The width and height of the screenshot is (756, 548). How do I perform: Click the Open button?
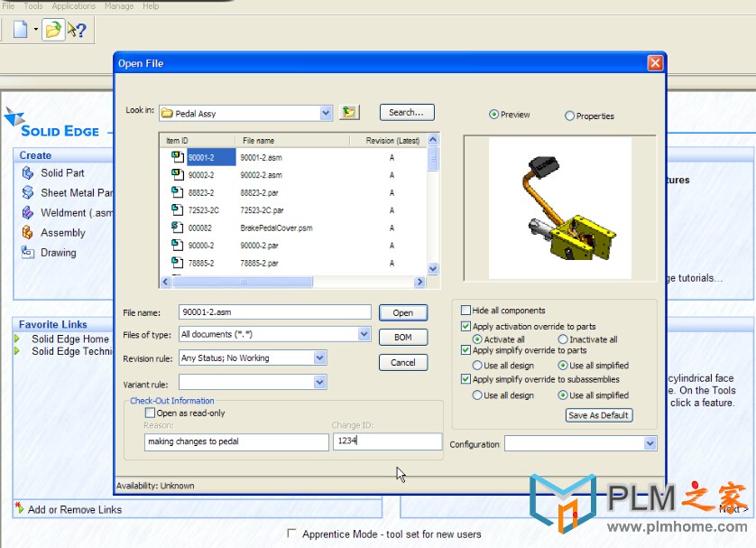click(403, 312)
